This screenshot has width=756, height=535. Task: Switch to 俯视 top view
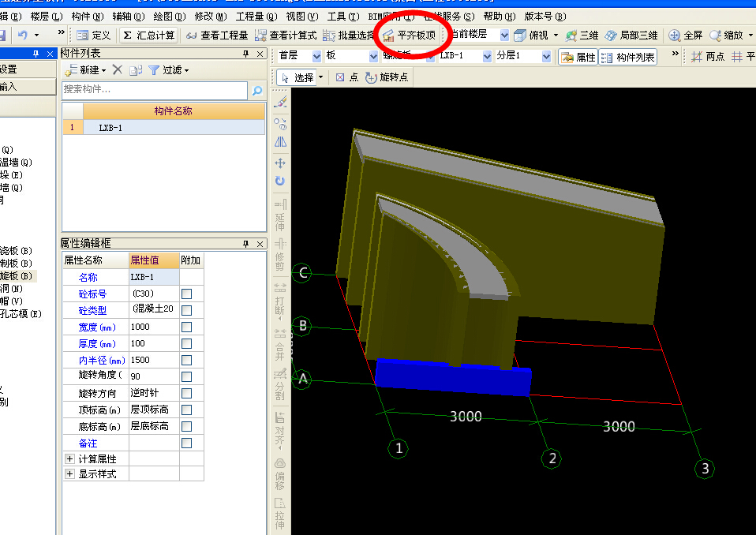[531, 36]
